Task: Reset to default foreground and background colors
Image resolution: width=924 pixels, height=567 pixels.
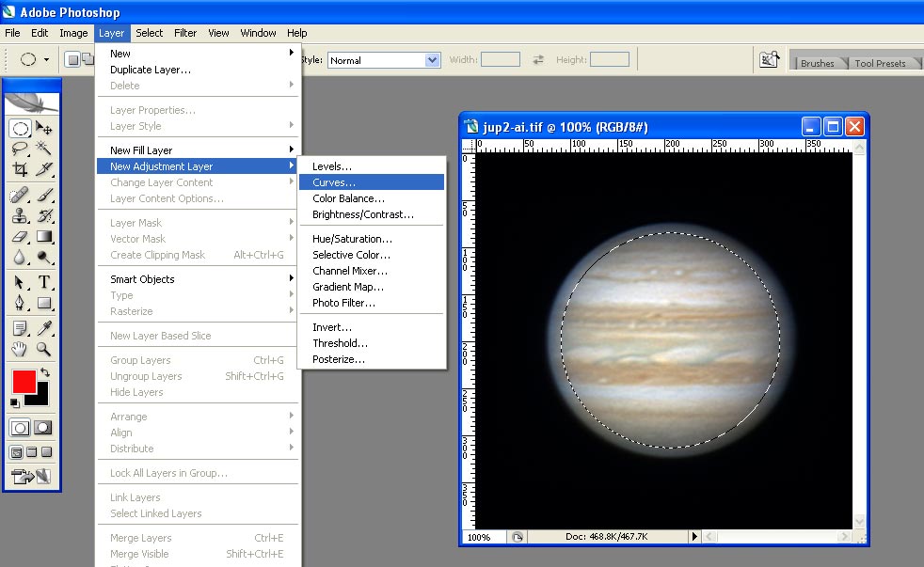Action: [15, 403]
